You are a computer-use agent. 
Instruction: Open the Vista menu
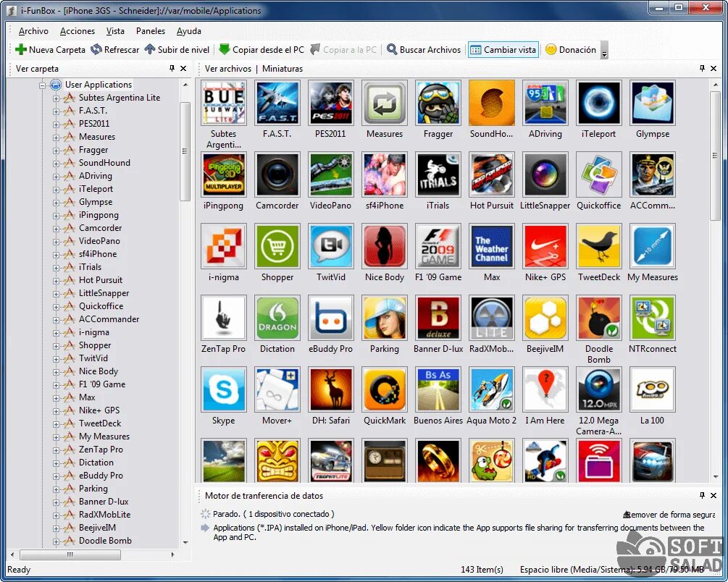(115, 31)
